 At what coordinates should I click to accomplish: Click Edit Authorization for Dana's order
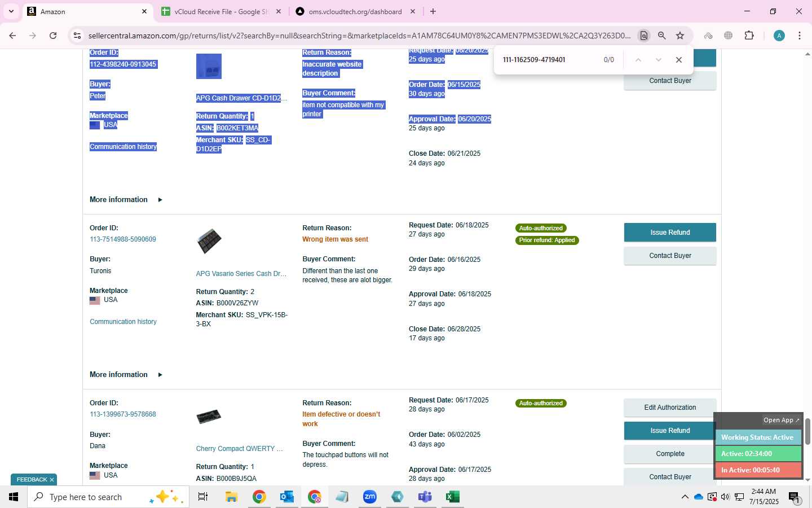[x=670, y=408]
